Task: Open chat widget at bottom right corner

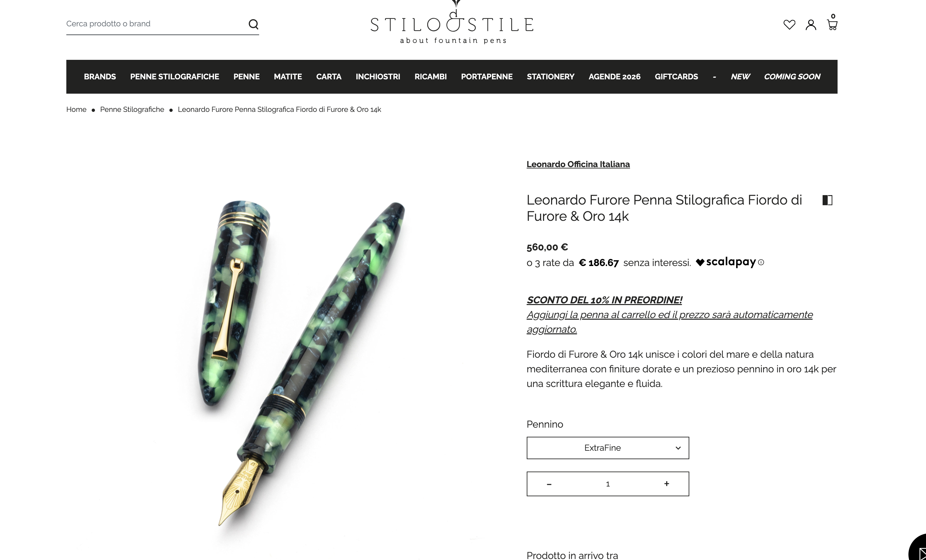Action: pos(918,549)
